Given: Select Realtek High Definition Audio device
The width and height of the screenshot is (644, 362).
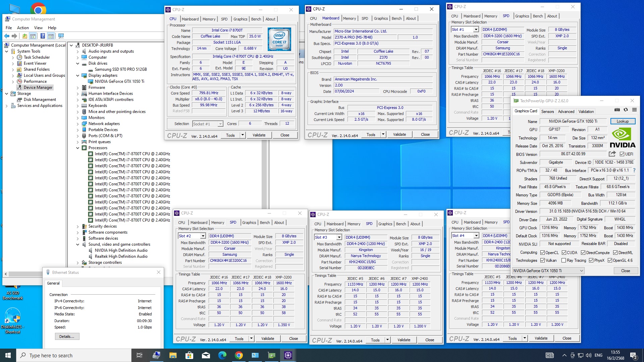Looking at the screenshot, I should 121,256.
